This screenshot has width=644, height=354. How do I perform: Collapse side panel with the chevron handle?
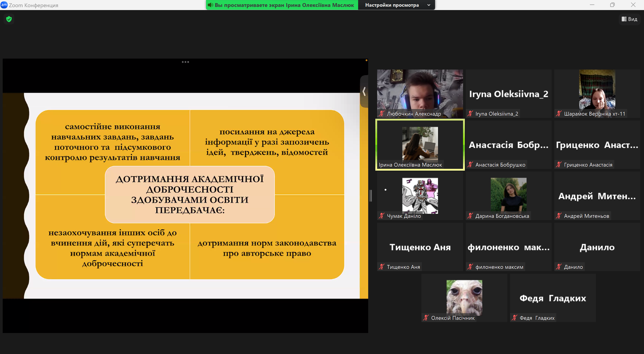364,91
